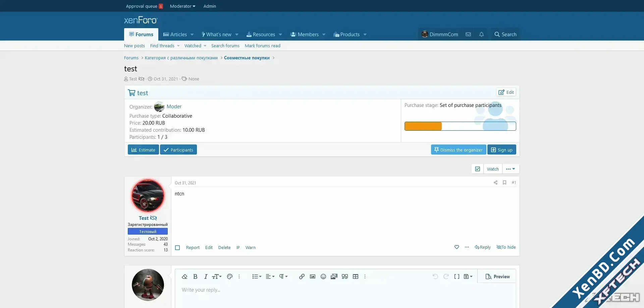The image size is (644, 308).
Task: Expand Articles menu arrow
Action: pyautogui.click(x=192, y=35)
